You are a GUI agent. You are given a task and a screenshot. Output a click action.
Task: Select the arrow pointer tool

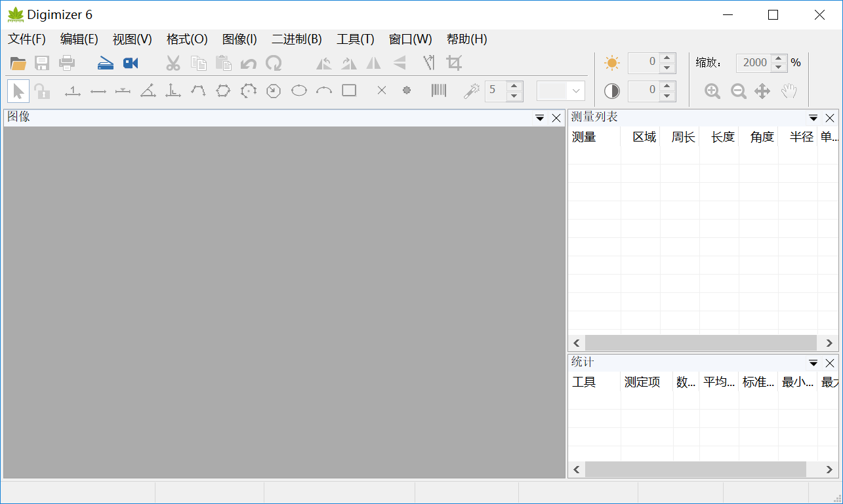coord(18,91)
